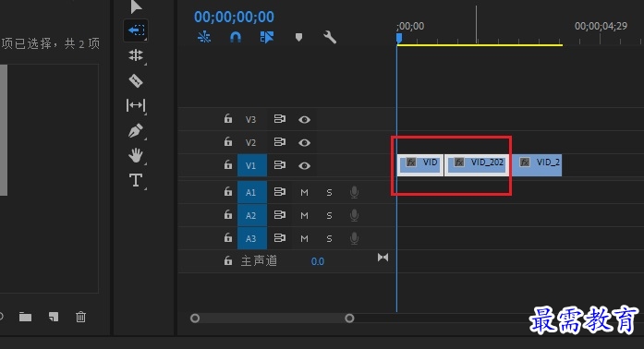Image resolution: width=644 pixels, height=349 pixels.
Task: Select third clip labeled VID_2
Action: coord(537,165)
